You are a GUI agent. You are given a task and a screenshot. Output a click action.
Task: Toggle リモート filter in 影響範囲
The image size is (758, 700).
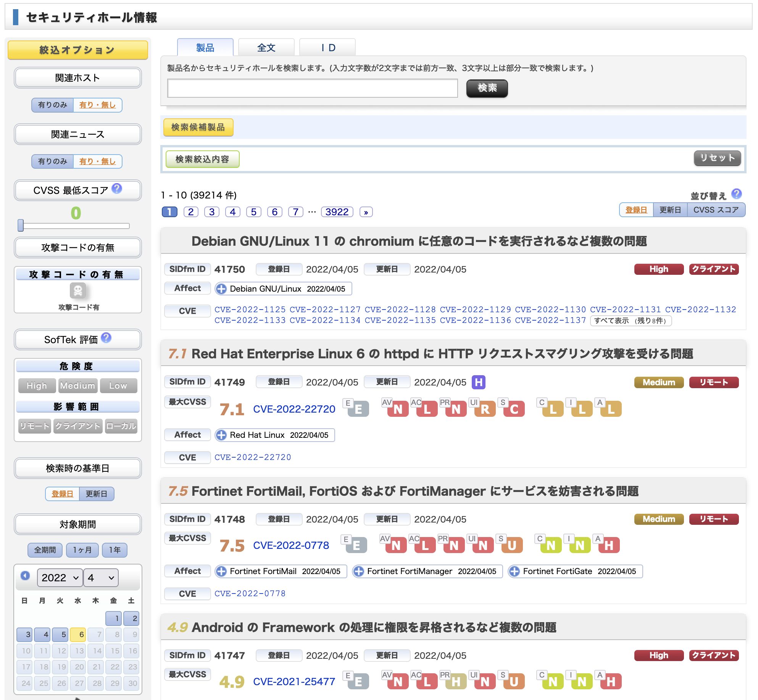35,426
